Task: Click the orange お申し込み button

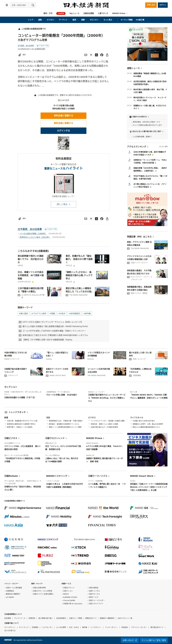Action: click(151, 5)
